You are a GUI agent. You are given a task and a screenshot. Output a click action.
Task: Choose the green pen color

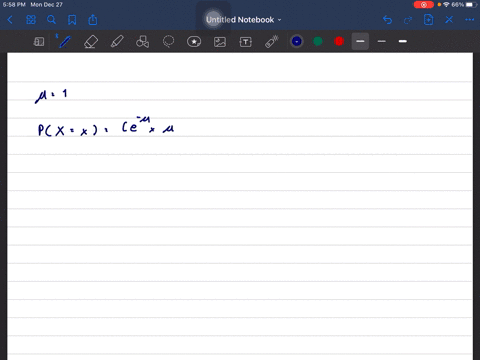318,41
